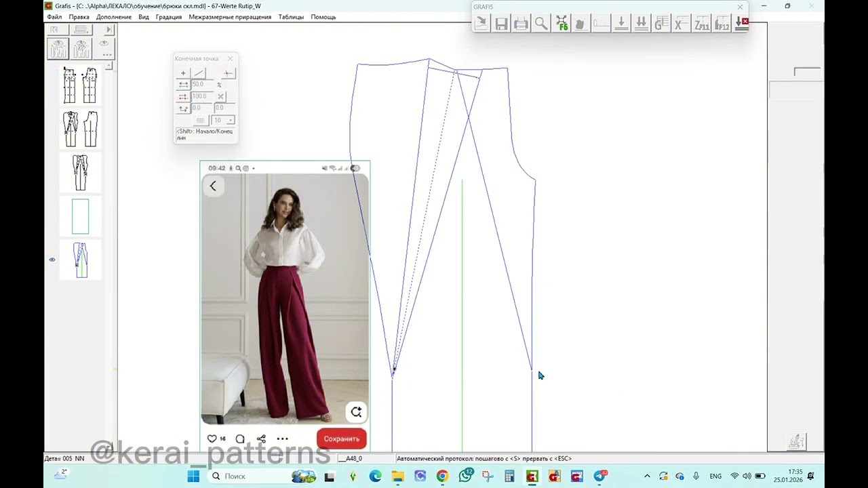Image resolution: width=868 pixels, height=488 pixels.
Task: Close the floating GRAFIS toolbar
Action: click(x=740, y=7)
